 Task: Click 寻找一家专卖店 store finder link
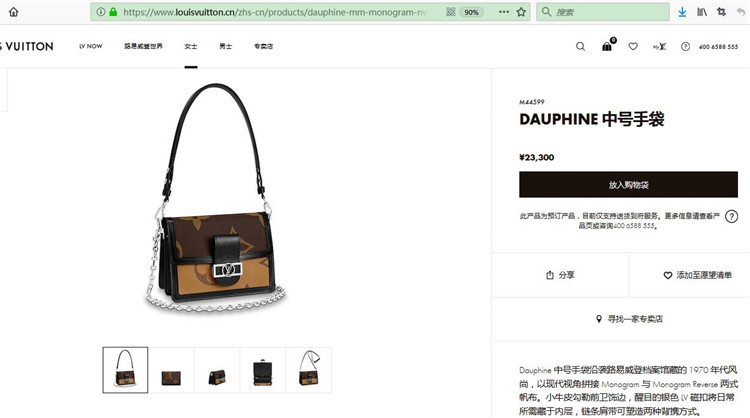(629, 319)
